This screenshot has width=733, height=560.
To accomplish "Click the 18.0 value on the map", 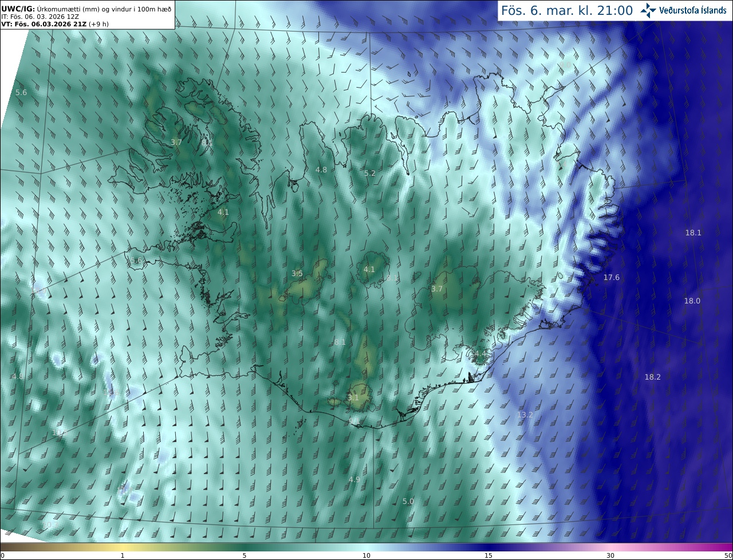I will [x=692, y=301].
